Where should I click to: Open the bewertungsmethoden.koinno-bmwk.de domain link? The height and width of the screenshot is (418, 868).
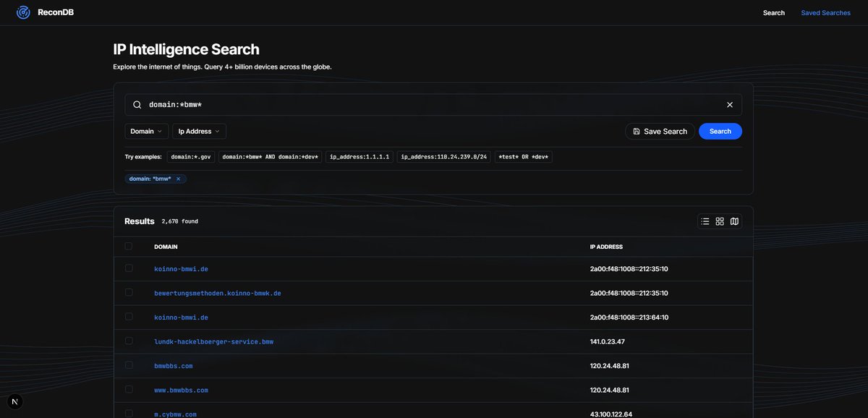[218, 293]
